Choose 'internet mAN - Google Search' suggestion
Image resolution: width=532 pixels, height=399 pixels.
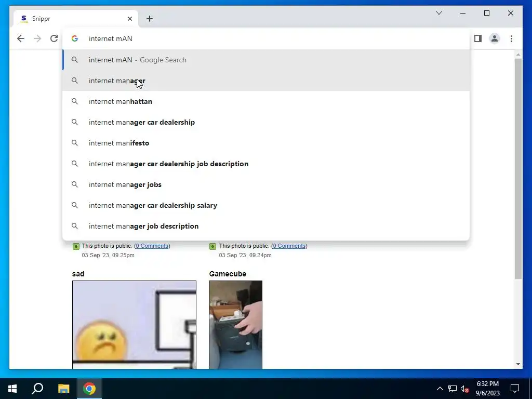266,60
